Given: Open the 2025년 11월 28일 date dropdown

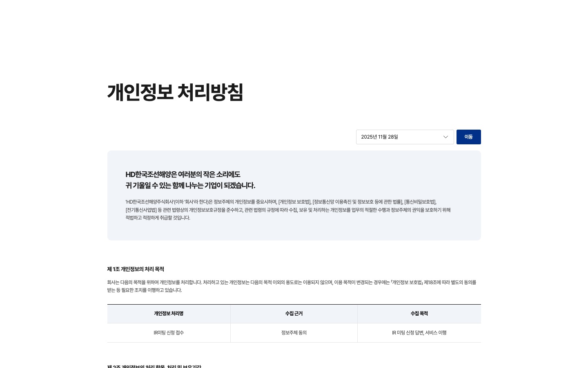Looking at the screenshot, I should coord(405,137).
